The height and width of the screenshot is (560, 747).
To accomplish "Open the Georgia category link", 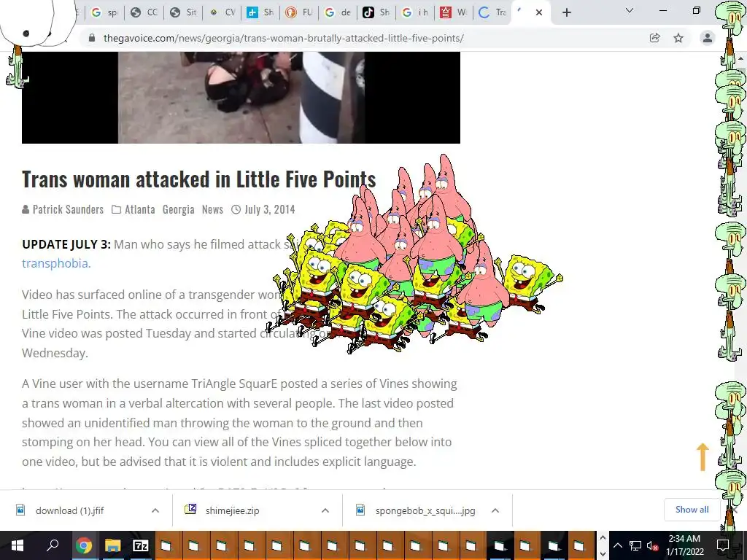I will click(x=178, y=209).
